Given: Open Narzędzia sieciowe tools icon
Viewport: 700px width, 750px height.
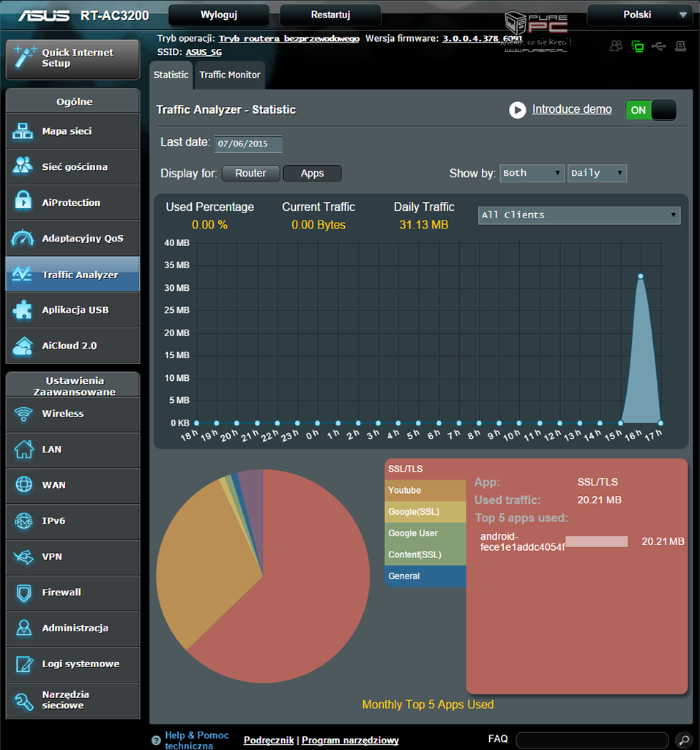Looking at the screenshot, I should [x=24, y=700].
